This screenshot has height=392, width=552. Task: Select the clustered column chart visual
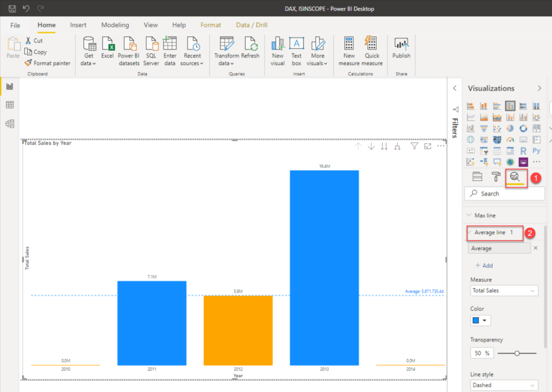click(x=510, y=106)
